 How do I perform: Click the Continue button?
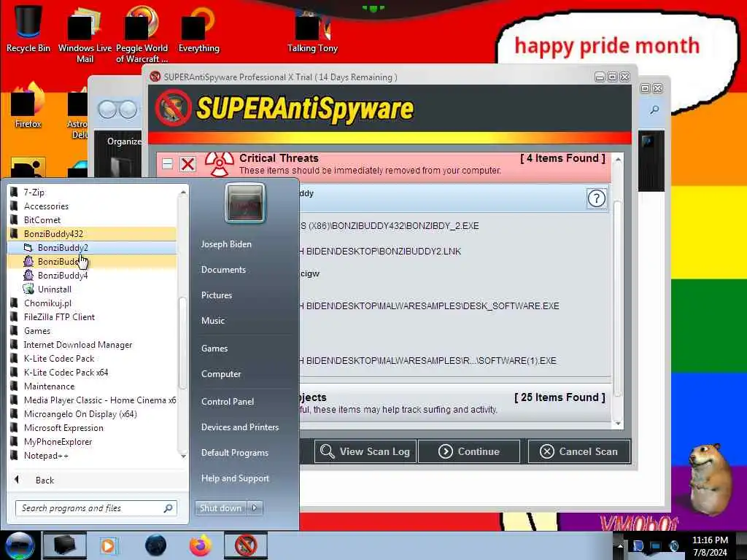click(x=469, y=451)
